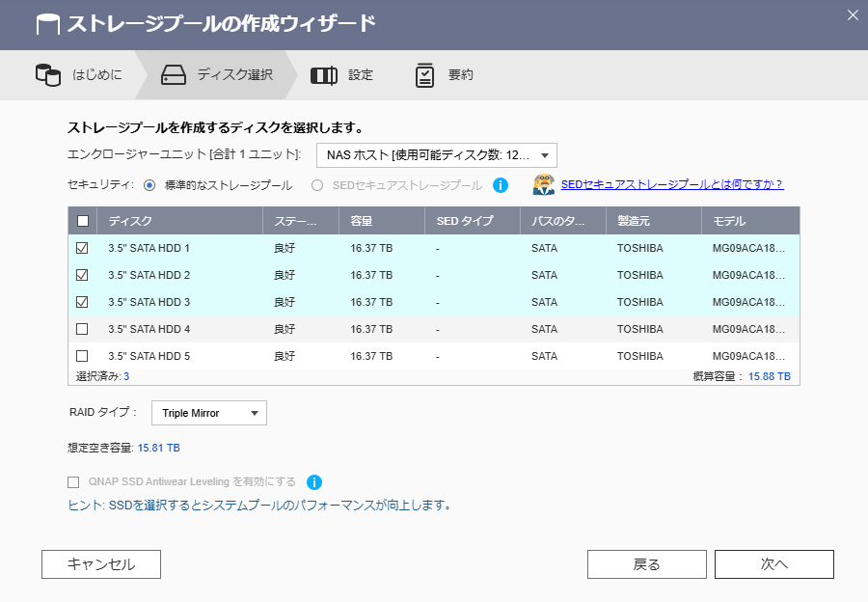Click the 3.5" SATA HDD 1 disk name
The image size is (868, 602).
[x=149, y=248]
